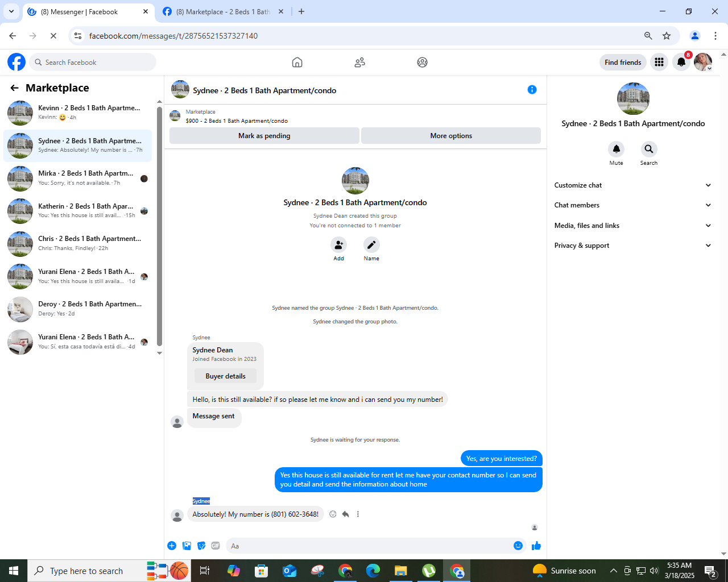
Task: Open Outlook from the taskbar
Action: coord(289,571)
